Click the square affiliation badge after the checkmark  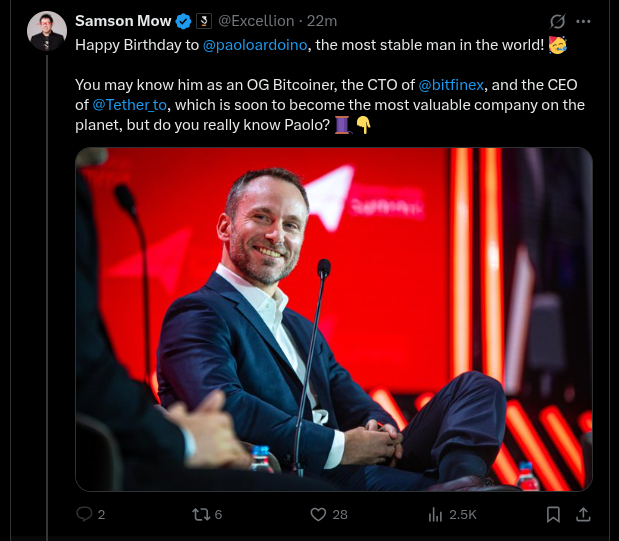tap(203, 21)
